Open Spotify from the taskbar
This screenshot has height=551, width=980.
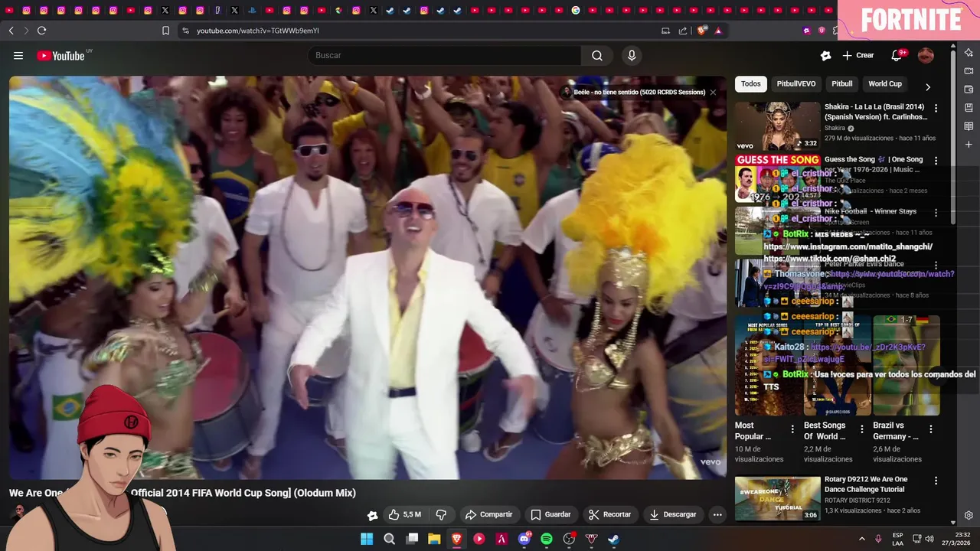click(547, 539)
